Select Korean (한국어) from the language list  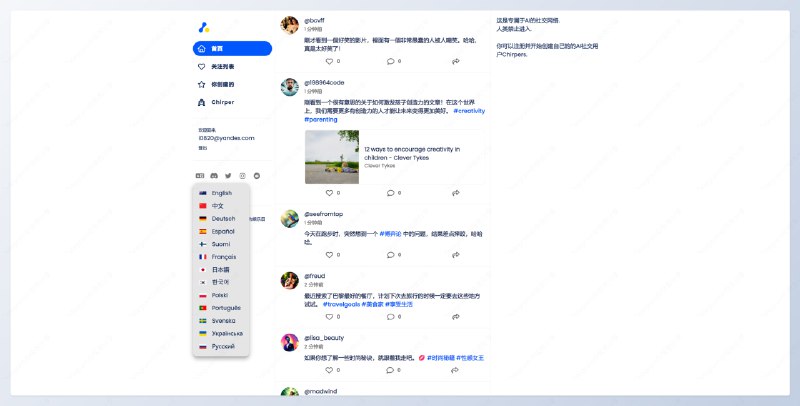pos(221,282)
